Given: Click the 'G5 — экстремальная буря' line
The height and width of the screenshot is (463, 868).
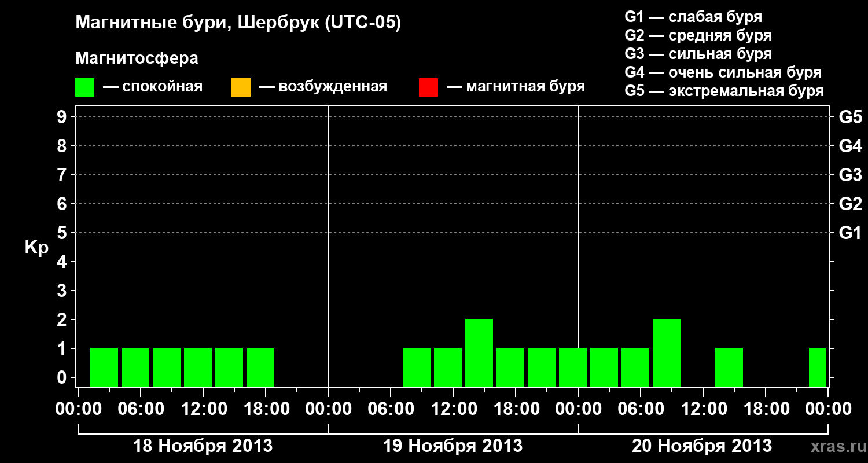Looking at the screenshot, I should [724, 91].
